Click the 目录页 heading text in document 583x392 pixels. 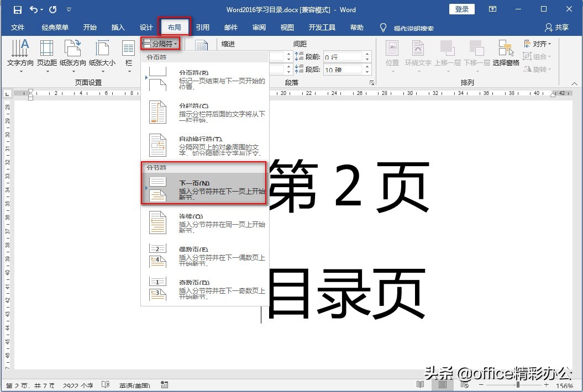[346, 294]
